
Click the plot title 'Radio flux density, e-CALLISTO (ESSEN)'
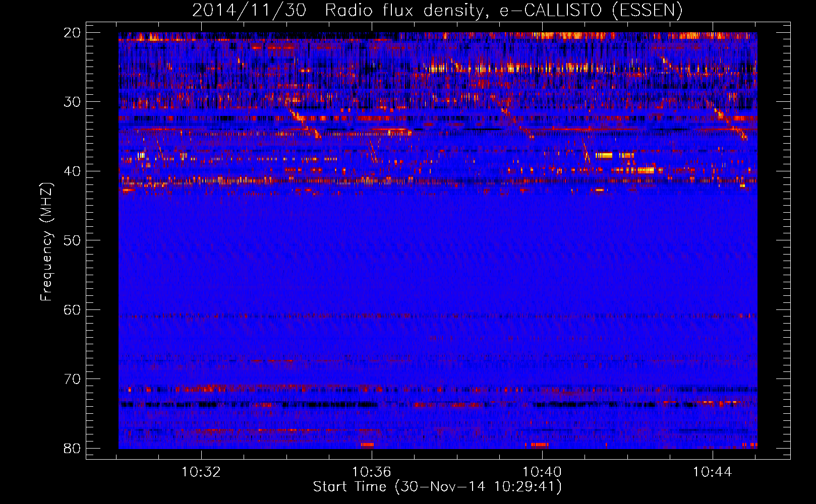[503, 10]
